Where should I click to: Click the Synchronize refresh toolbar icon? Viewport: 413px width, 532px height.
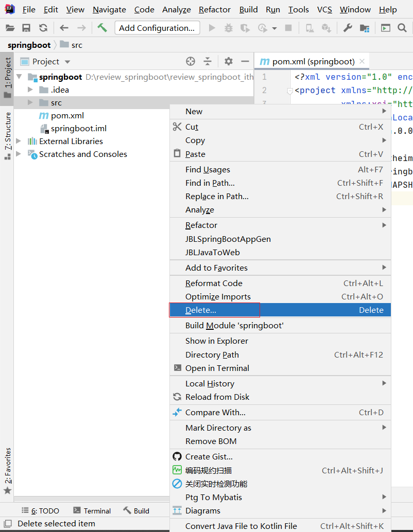43,28
